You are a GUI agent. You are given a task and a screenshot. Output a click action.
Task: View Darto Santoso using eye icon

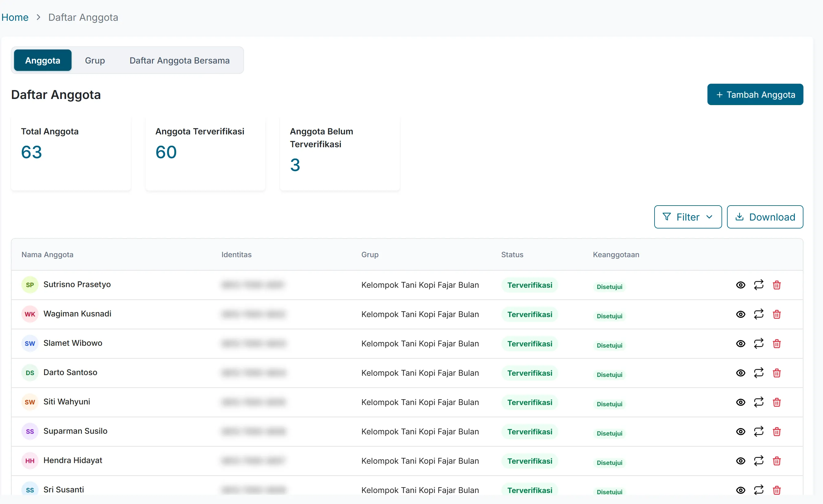740,373
